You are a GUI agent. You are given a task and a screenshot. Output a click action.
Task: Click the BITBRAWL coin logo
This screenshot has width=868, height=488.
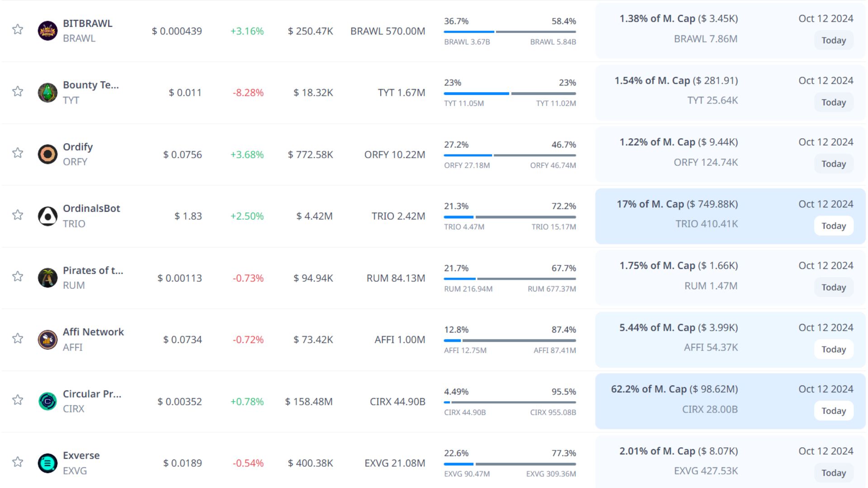[x=47, y=31]
